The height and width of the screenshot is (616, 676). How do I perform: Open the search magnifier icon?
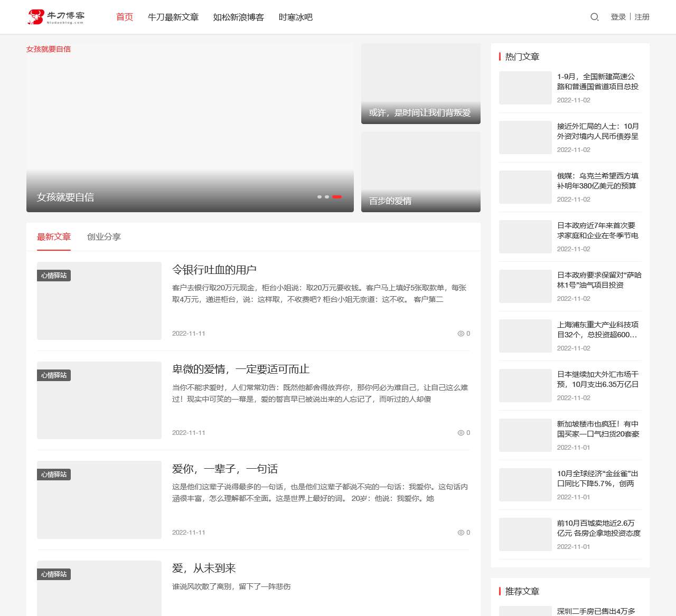pyautogui.click(x=594, y=17)
